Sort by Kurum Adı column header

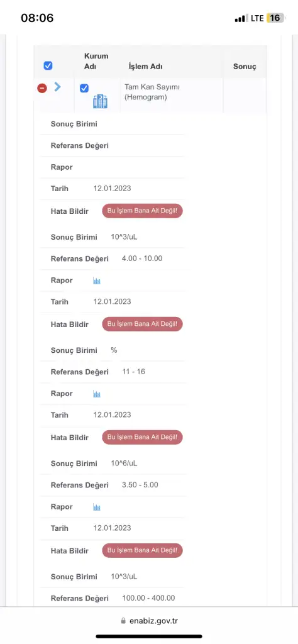96,61
